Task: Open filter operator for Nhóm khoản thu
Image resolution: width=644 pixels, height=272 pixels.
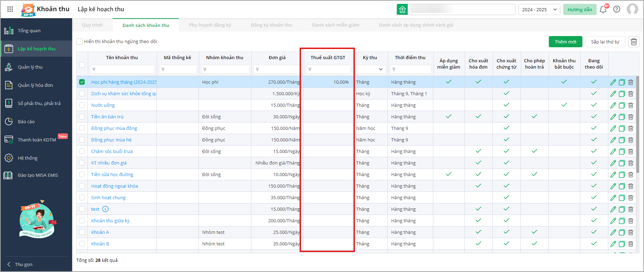Action: point(205,69)
